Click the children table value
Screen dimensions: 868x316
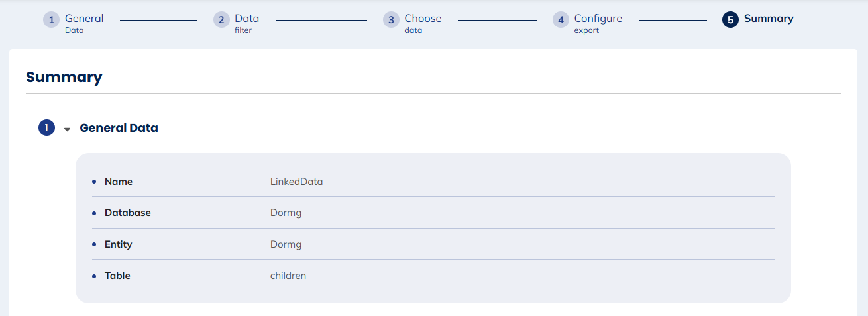[x=288, y=276]
